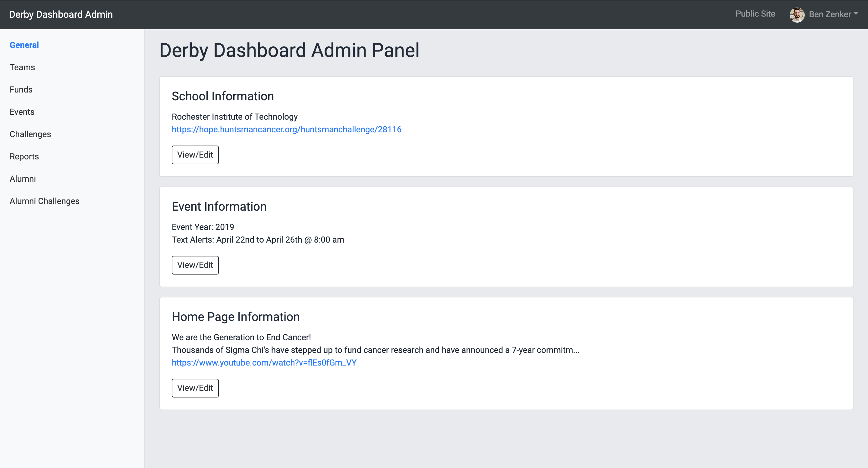Viewport: 868px width, 468px height.
Task: Open the Challenges section
Action: pyautogui.click(x=30, y=134)
